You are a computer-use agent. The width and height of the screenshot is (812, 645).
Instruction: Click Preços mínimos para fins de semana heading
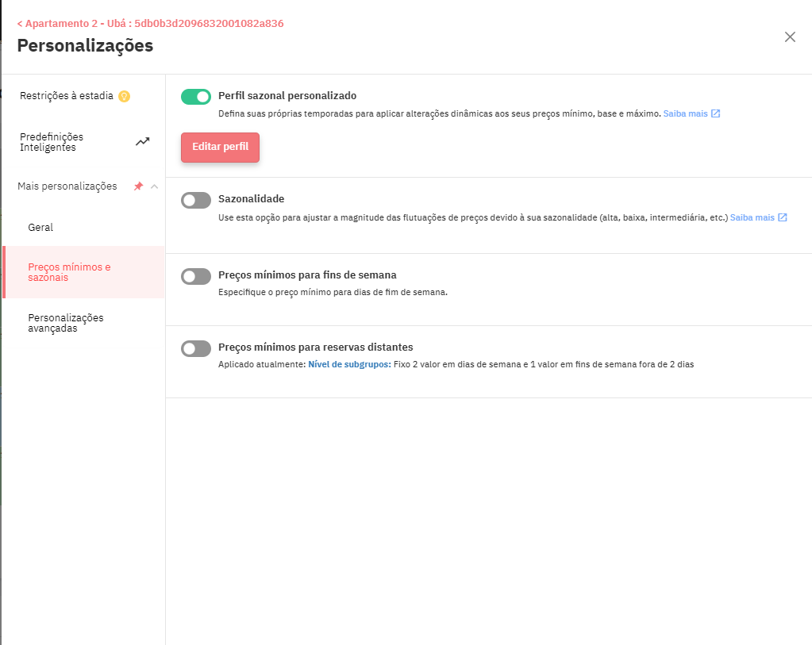pyautogui.click(x=307, y=275)
